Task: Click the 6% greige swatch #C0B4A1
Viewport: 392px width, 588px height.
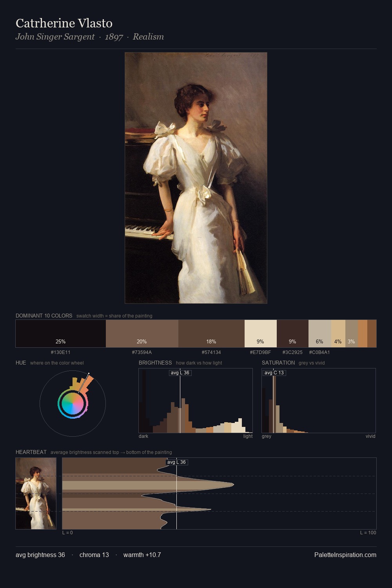Action: pyautogui.click(x=320, y=334)
